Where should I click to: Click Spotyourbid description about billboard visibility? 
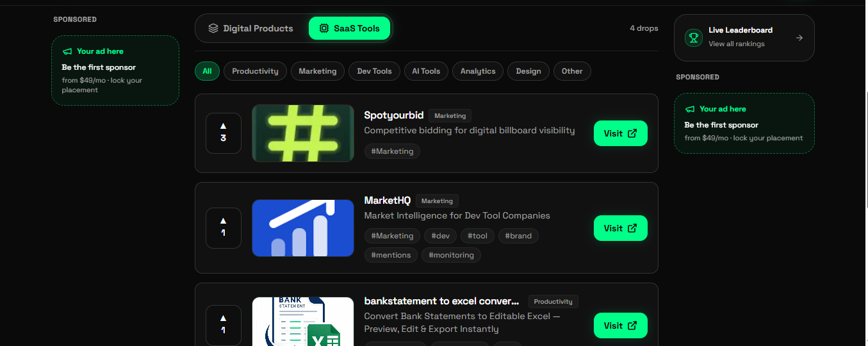470,131
